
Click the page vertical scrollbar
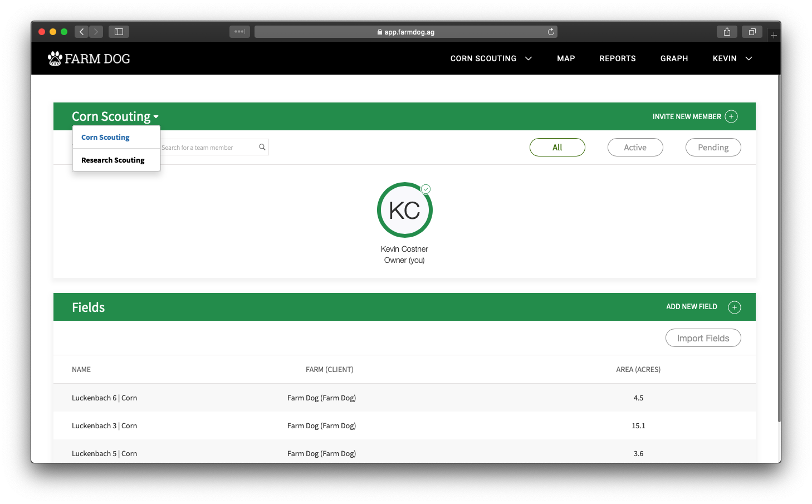coord(779,248)
